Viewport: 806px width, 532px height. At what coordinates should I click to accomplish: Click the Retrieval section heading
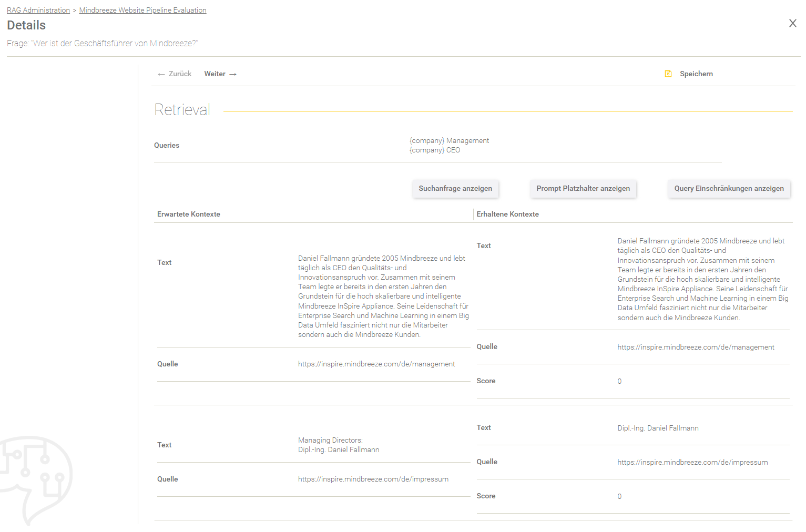182,109
